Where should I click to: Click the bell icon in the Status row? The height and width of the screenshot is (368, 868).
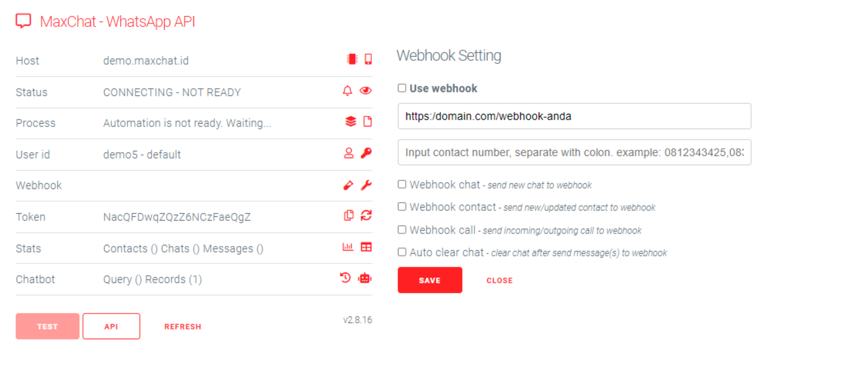(x=347, y=91)
